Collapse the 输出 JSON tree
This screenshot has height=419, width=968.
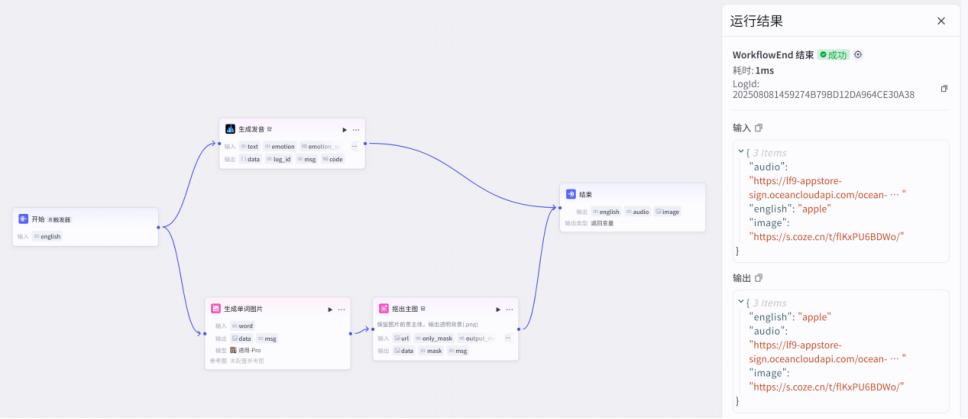741,302
